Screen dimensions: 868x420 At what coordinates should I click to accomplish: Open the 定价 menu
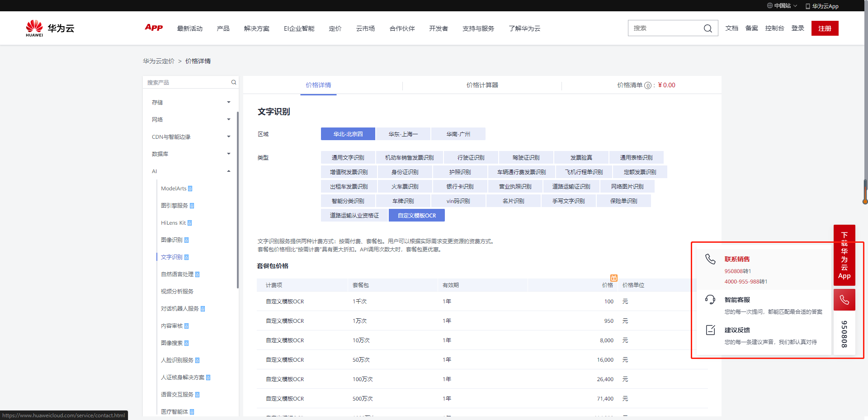coord(335,28)
